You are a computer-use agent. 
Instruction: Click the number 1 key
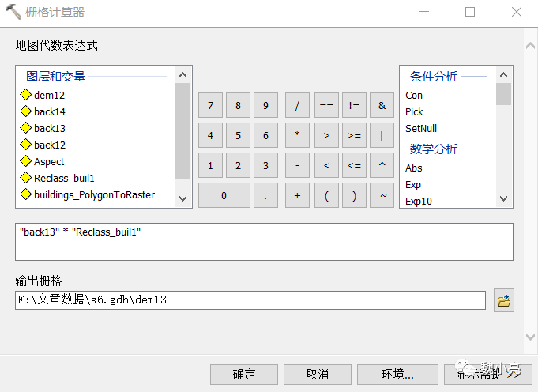coord(210,165)
